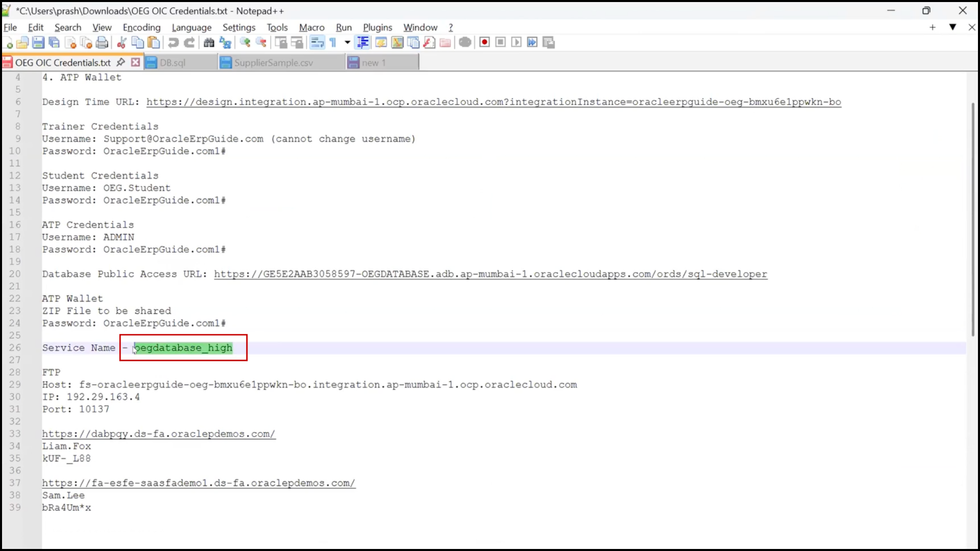Click the dabpqy.ds-fa.oraclepdemos.com link
980x551 pixels.
coord(159,434)
